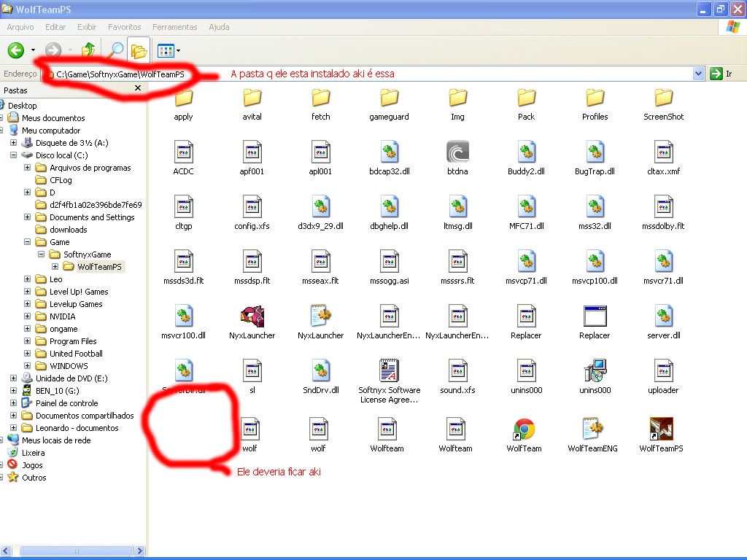Image resolution: width=747 pixels, height=560 pixels.
Task: Expand the WINDOWS folder in tree
Action: pos(28,366)
